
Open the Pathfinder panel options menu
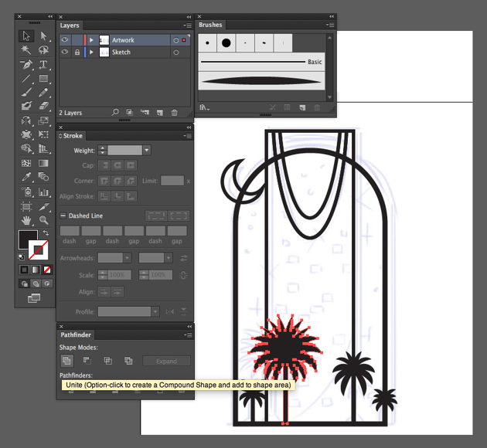click(x=188, y=335)
